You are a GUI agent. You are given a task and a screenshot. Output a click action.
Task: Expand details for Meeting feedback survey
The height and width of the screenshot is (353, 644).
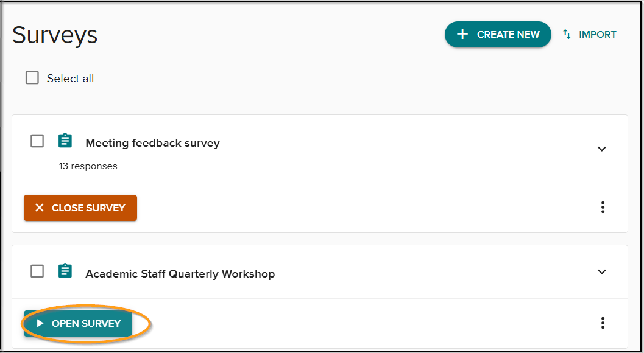point(602,149)
